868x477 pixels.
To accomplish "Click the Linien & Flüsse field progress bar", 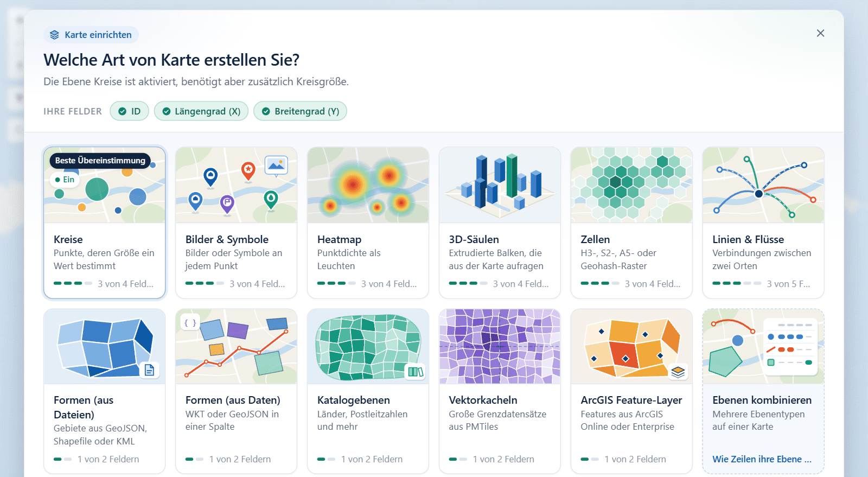I will pos(737,283).
